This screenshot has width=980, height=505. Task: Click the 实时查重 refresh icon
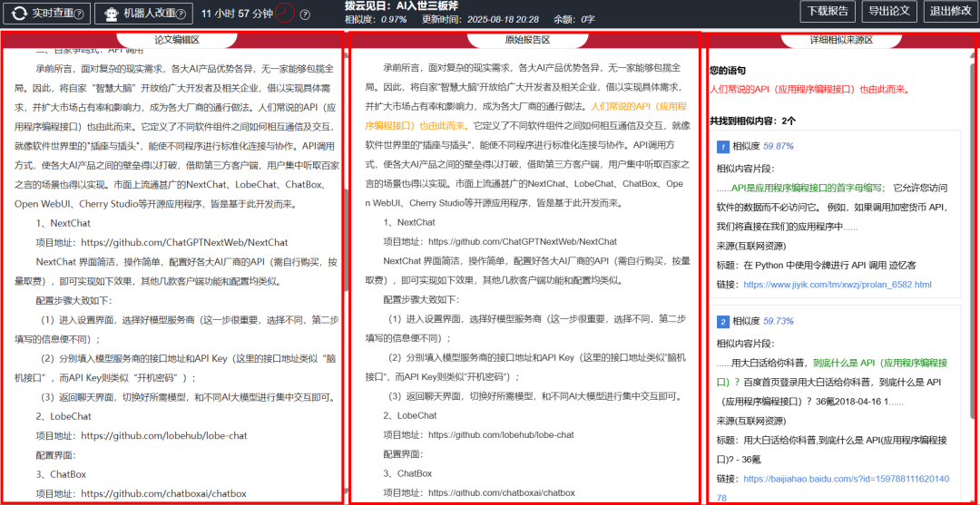(x=19, y=14)
